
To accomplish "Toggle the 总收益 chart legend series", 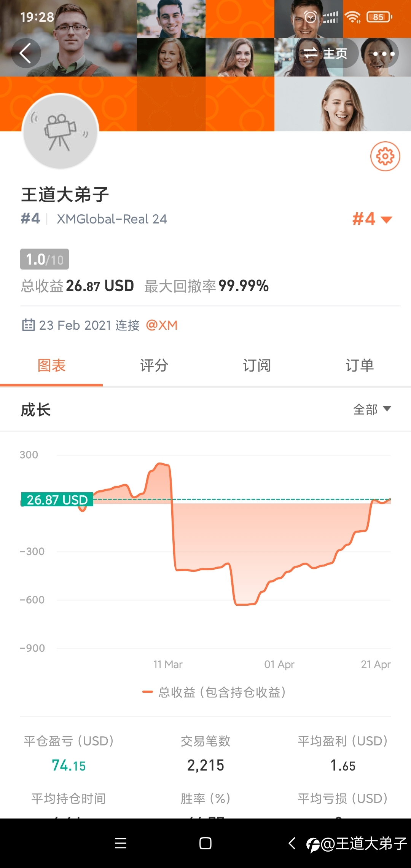I will click(x=214, y=692).
